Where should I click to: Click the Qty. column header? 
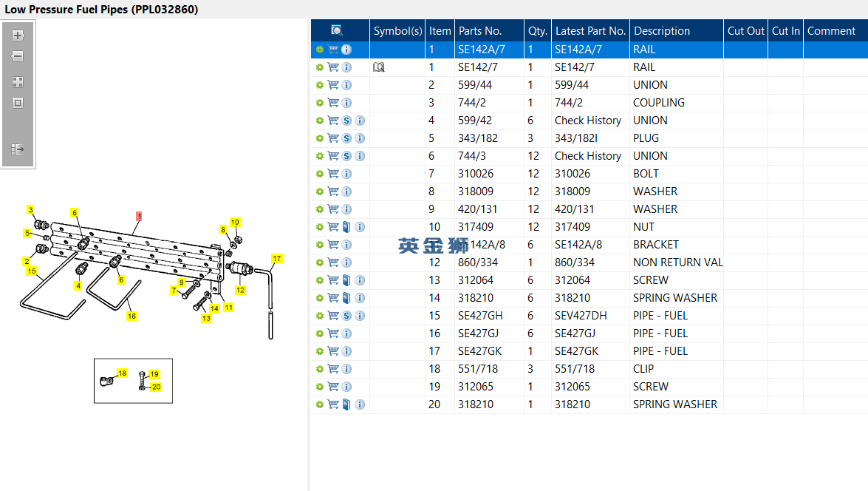click(x=538, y=30)
